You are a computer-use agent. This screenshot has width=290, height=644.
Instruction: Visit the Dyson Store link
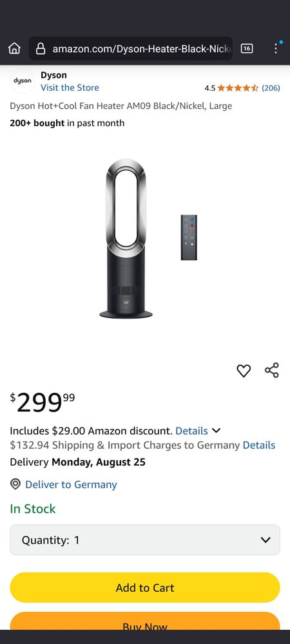70,88
